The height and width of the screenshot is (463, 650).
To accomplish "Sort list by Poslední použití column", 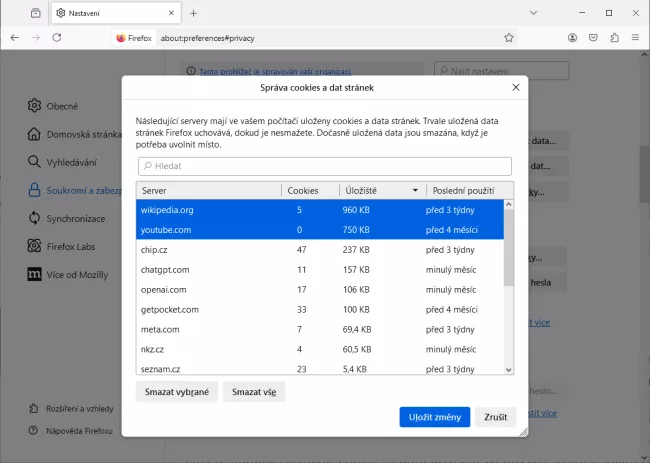I will pos(467,190).
